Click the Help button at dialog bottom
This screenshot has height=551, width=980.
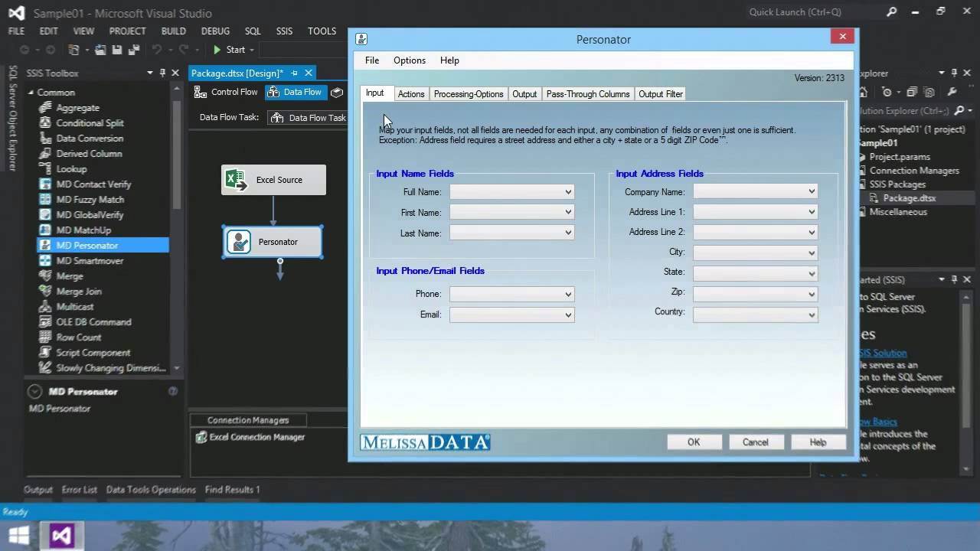[818, 442]
